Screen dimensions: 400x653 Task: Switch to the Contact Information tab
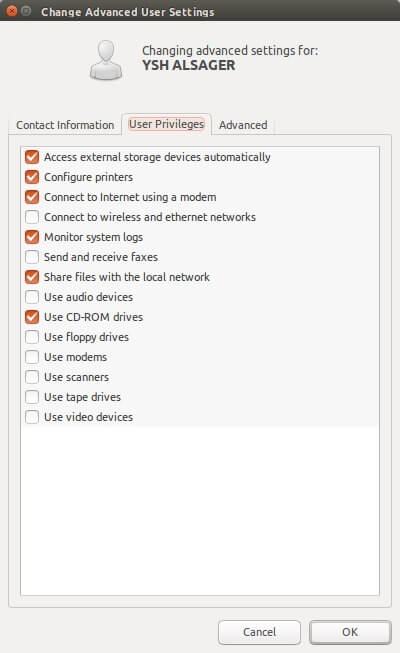click(x=65, y=125)
